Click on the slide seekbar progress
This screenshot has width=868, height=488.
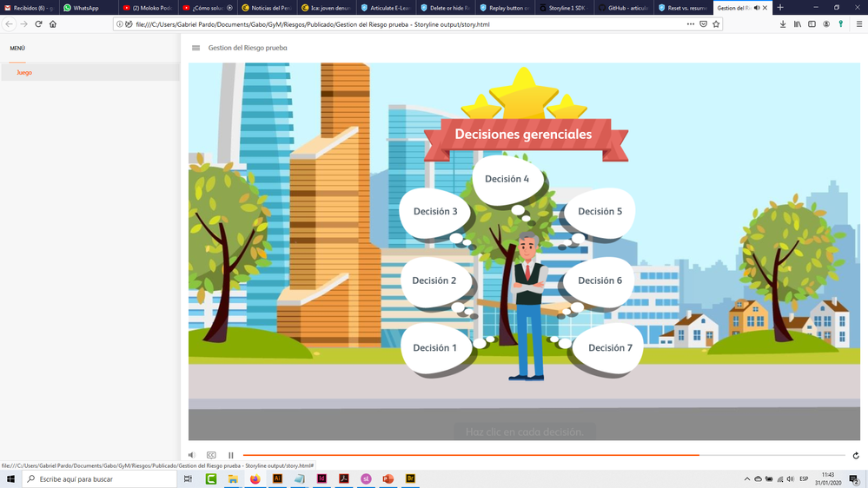coord(469,455)
